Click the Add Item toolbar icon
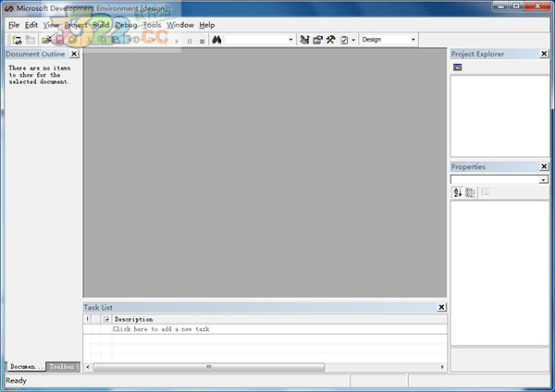 [31, 40]
